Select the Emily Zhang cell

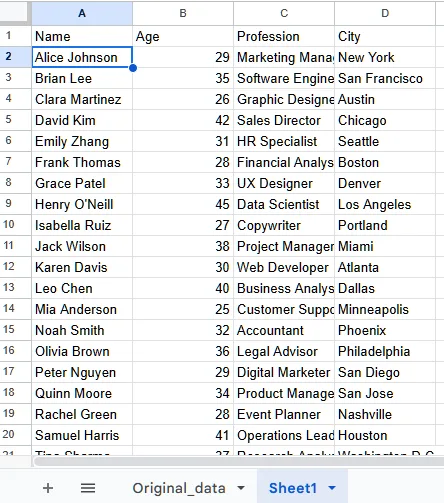(x=82, y=141)
